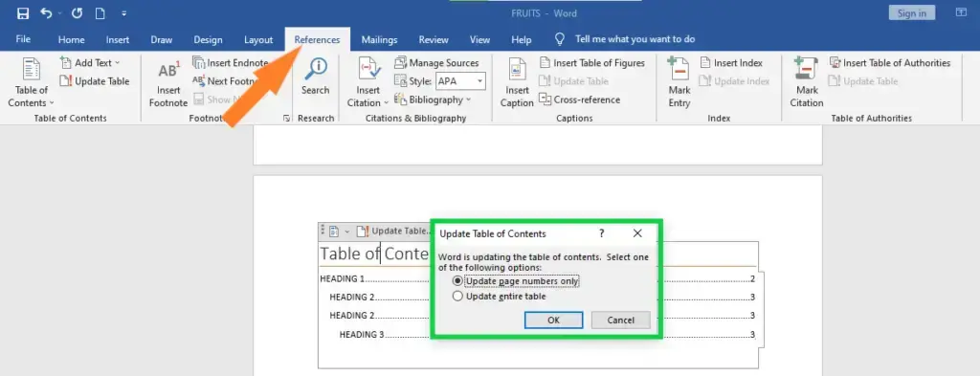
Task: Open the Mailings tab
Action: tap(379, 39)
